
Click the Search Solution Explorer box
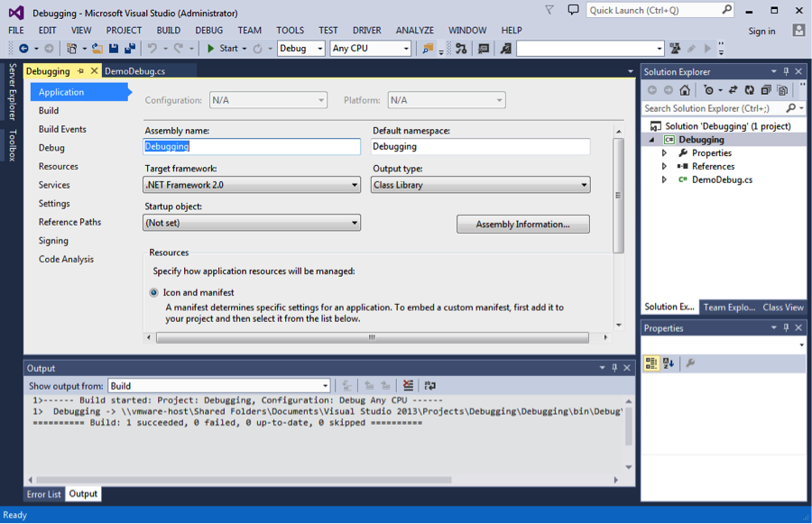tap(724, 108)
